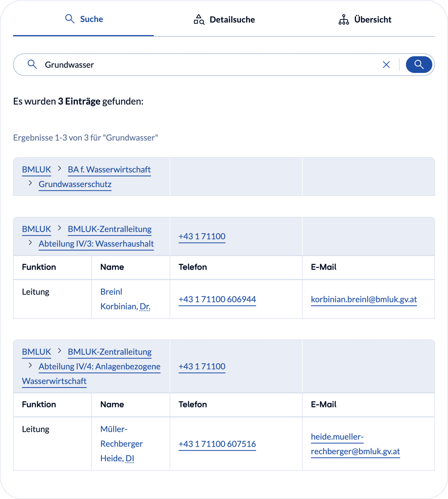The image size is (448, 499).
Task: Click inside the Grundwasser search input field
Action: [x=174, y=64]
